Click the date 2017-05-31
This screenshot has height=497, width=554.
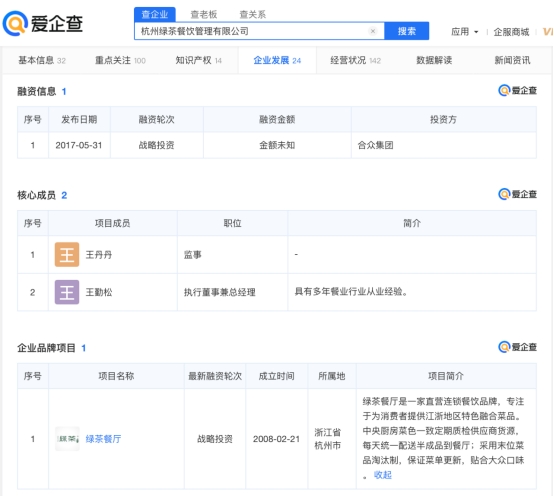click(79, 145)
